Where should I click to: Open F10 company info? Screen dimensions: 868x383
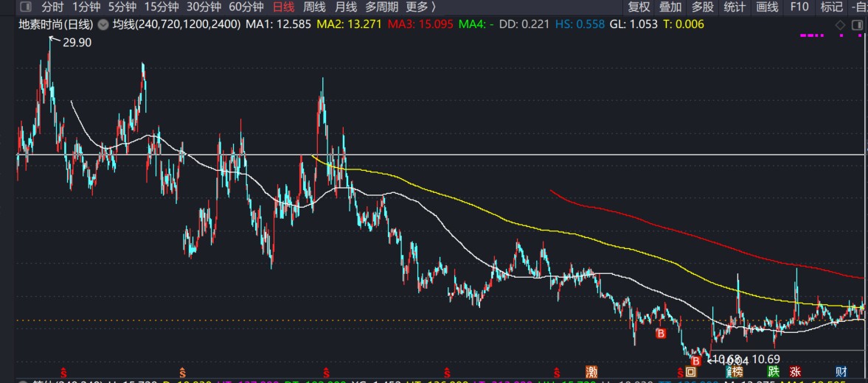(799, 7)
